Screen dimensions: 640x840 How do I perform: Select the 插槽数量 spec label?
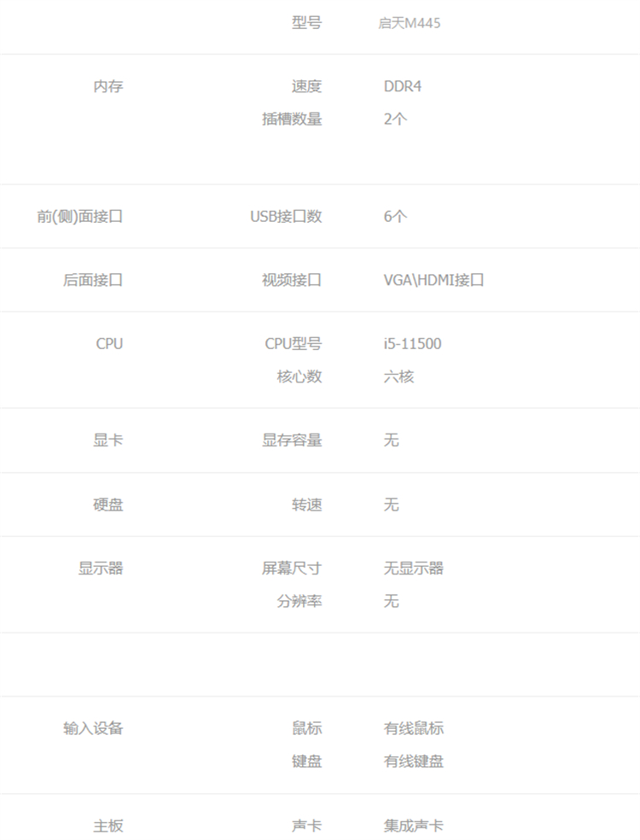[292, 120]
